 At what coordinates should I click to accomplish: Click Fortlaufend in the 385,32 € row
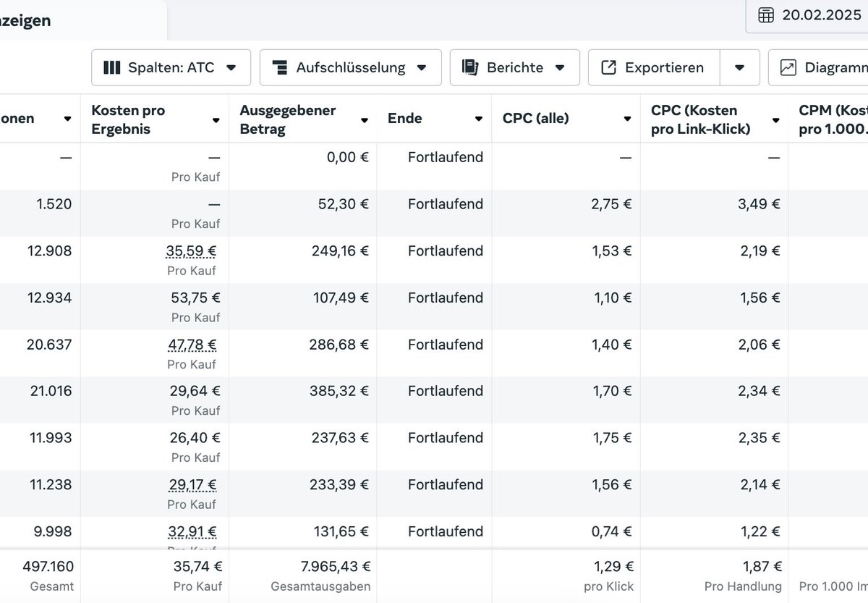point(446,391)
